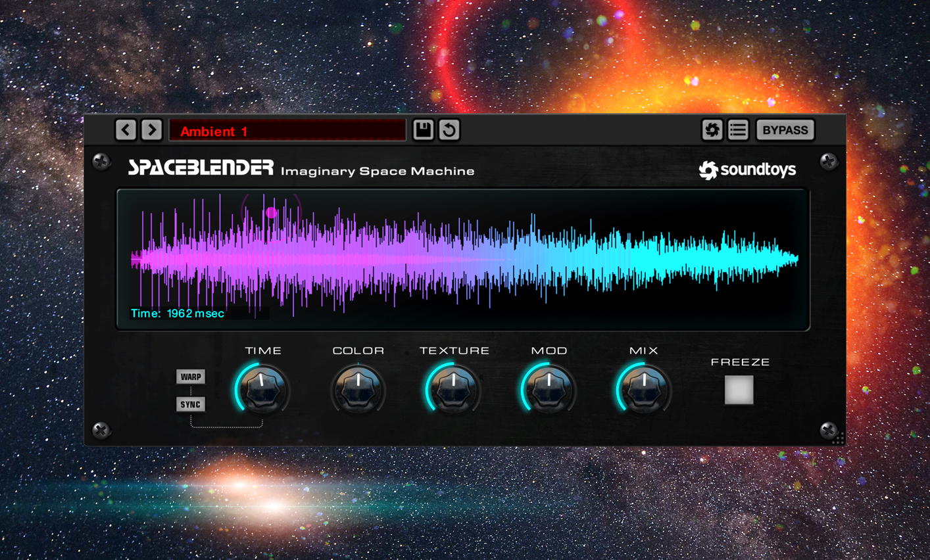Click the COLOR knob
This screenshot has width=930, height=560.
coord(358,390)
